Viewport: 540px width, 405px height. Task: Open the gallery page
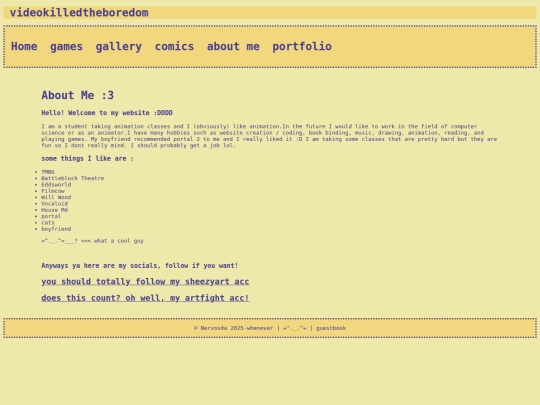coord(119,46)
